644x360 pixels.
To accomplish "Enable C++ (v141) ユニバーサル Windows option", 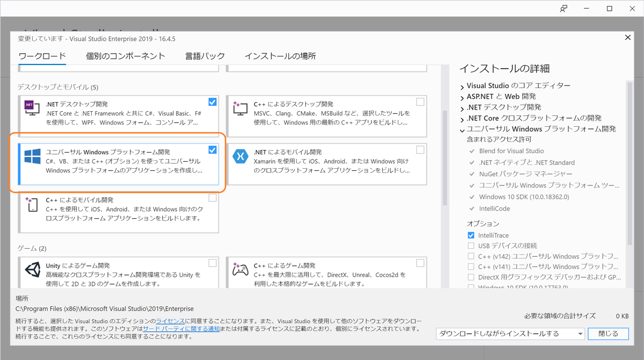I will click(471, 267).
